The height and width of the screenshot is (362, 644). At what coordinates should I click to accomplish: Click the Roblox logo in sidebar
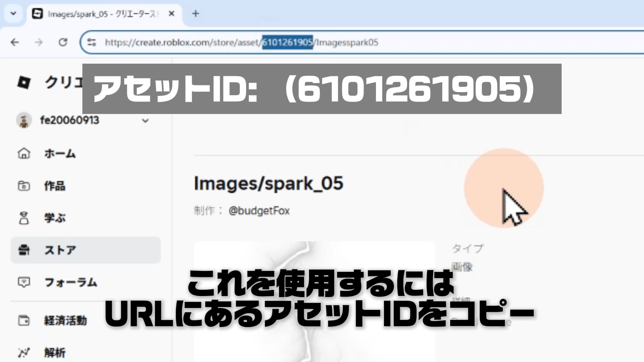pos(24,82)
